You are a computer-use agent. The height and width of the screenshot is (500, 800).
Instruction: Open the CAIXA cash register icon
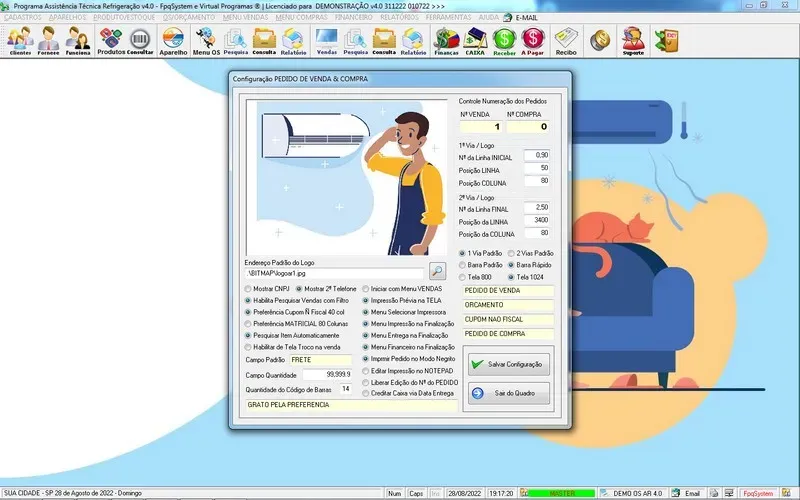[475, 41]
